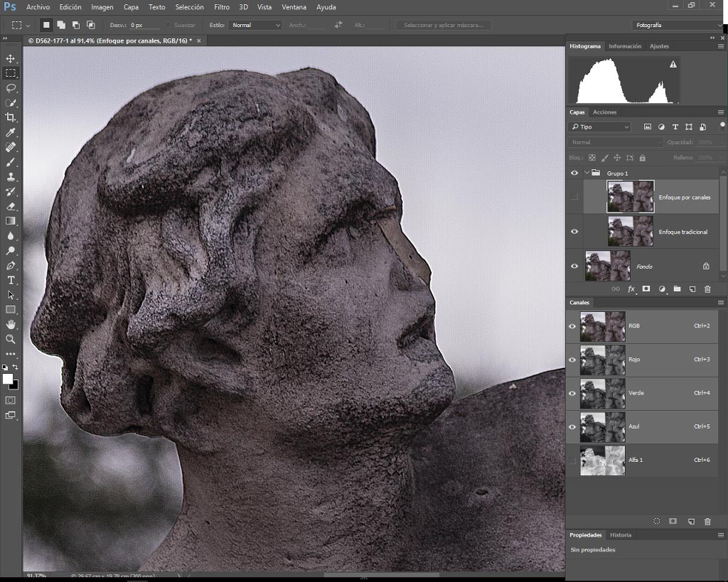Swap foreground and background colors
The image size is (728, 582).
coord(16,367)
